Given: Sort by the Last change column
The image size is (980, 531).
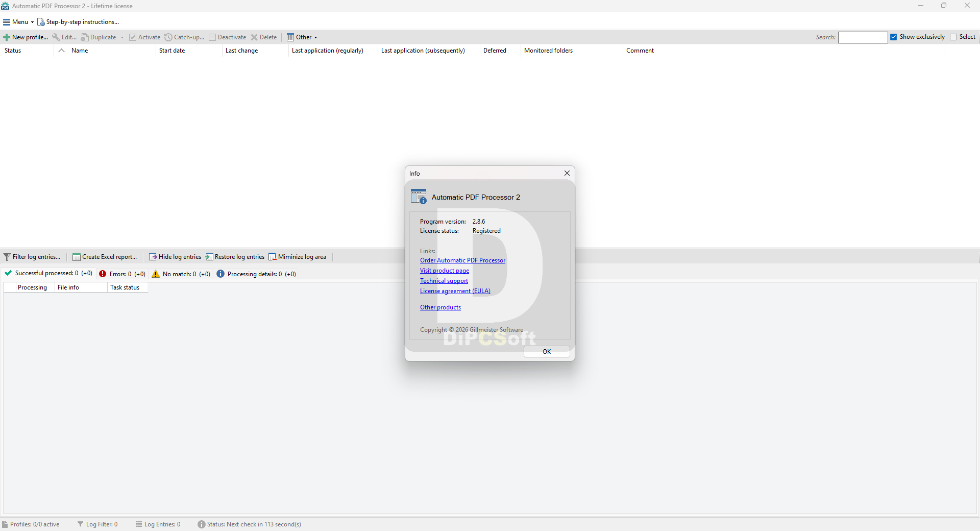Looking at the screenshot, I should pos(255,51).
